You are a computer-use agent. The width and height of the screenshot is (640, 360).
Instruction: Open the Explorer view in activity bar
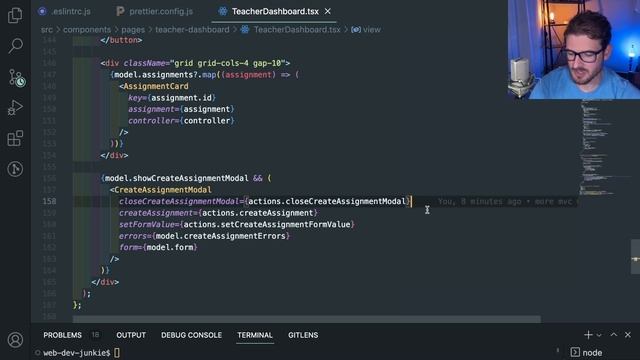(x=15, y=15)
